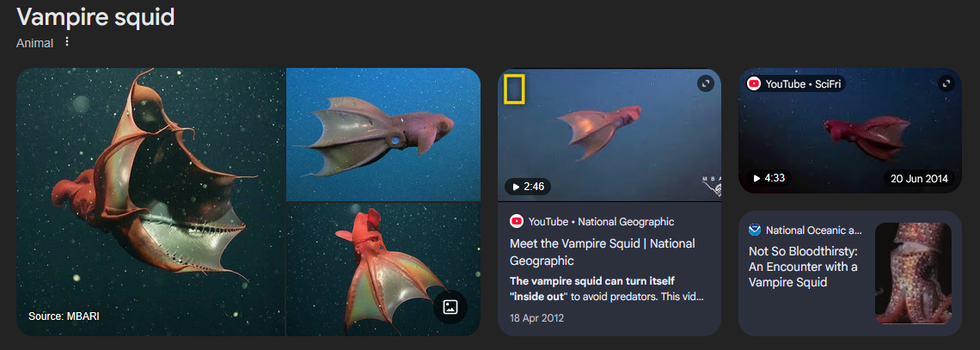Open the bottom squid photo with red fins
The image size is (980, 350).
(x=383, y=269)
